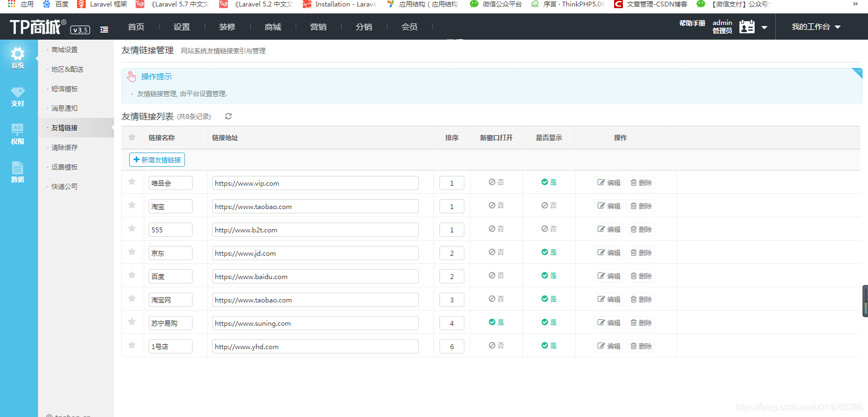Open the 会员 top menu

click(410, 27)
